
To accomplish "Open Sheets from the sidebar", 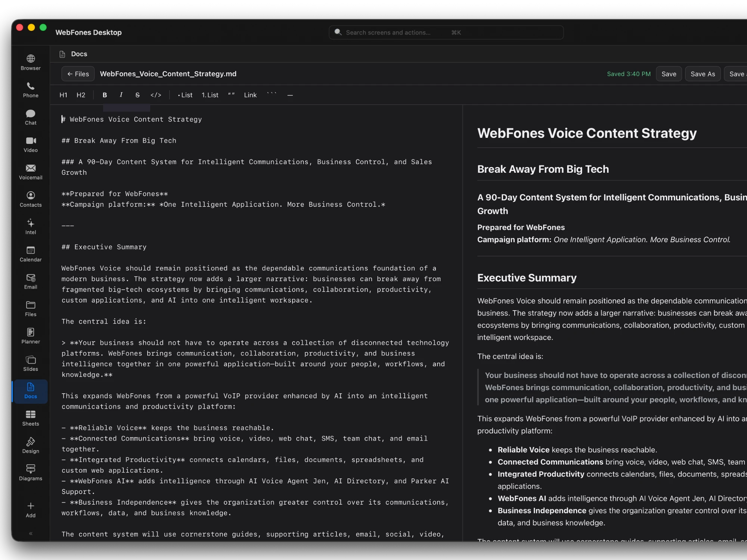I will point(31,419).
